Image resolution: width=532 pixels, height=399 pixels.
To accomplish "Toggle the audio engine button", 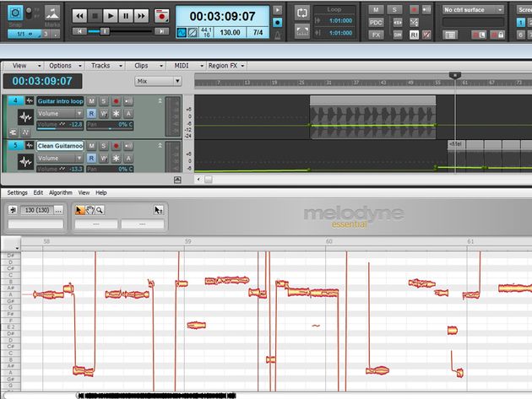I will (x=182, y=33).
